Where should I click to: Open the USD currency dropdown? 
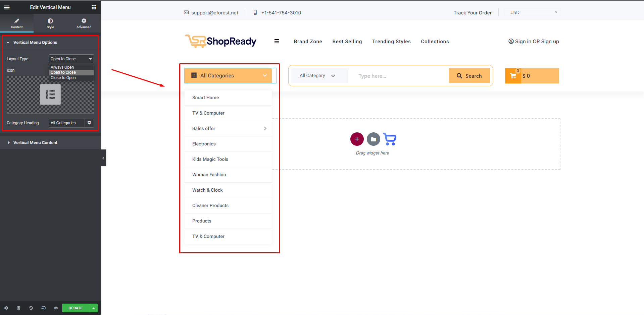pos(533,12)
